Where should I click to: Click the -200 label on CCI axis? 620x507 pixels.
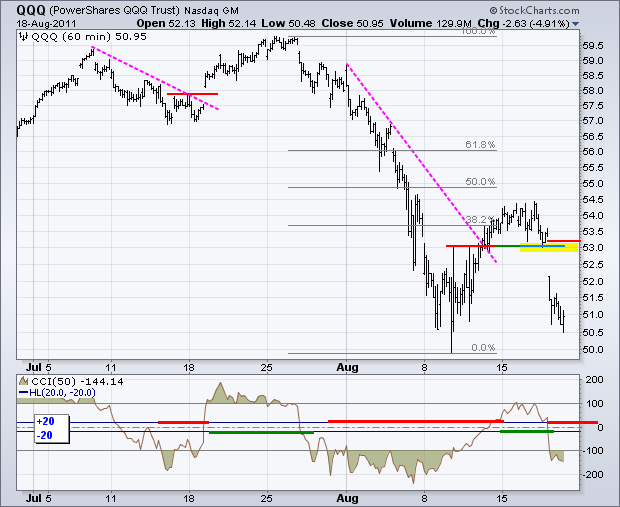pos(593,475)
